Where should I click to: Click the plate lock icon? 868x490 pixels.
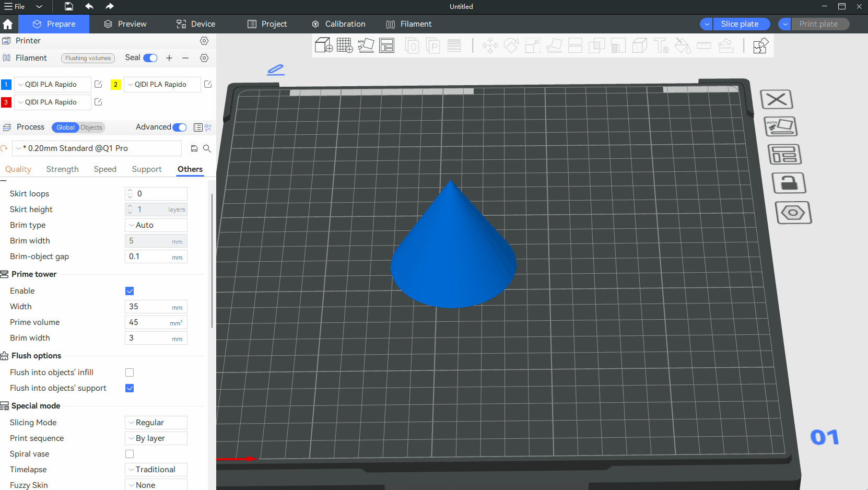[x=789, y=183]
